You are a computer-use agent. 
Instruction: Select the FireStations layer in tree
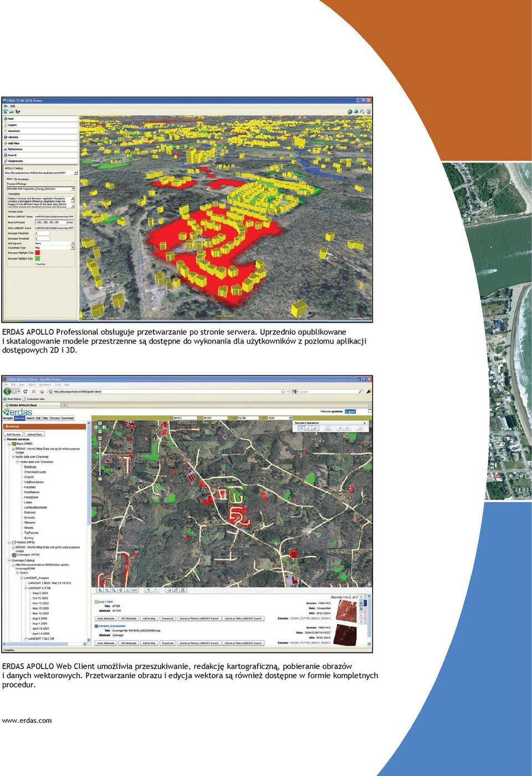click(32, 492)
